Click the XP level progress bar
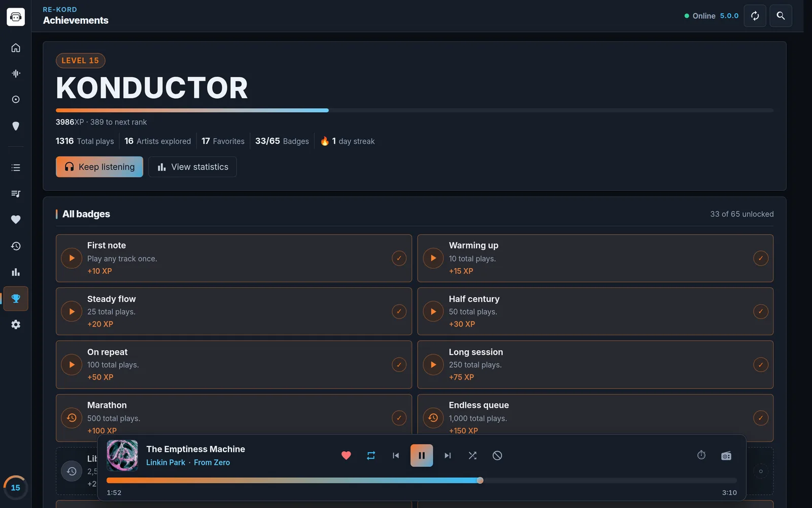Image resolution: width=812 pixels, height=508 pixels. [415, 110]
